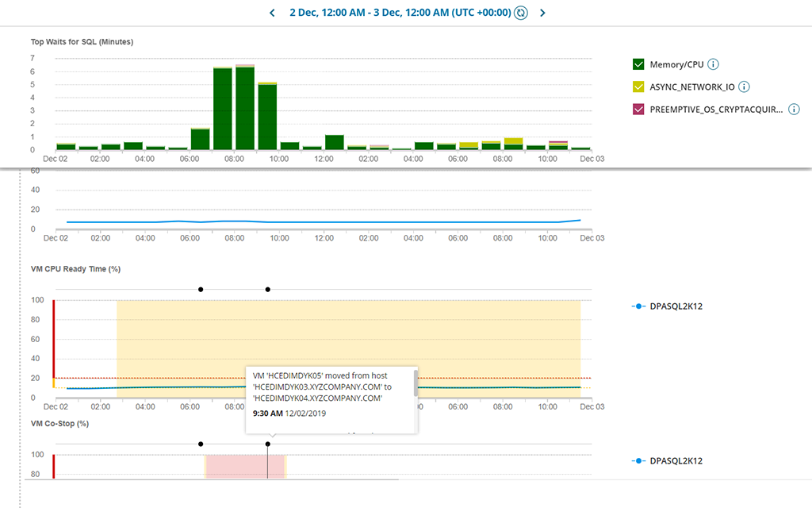Advance to the next date range arrow

[542, 13]
